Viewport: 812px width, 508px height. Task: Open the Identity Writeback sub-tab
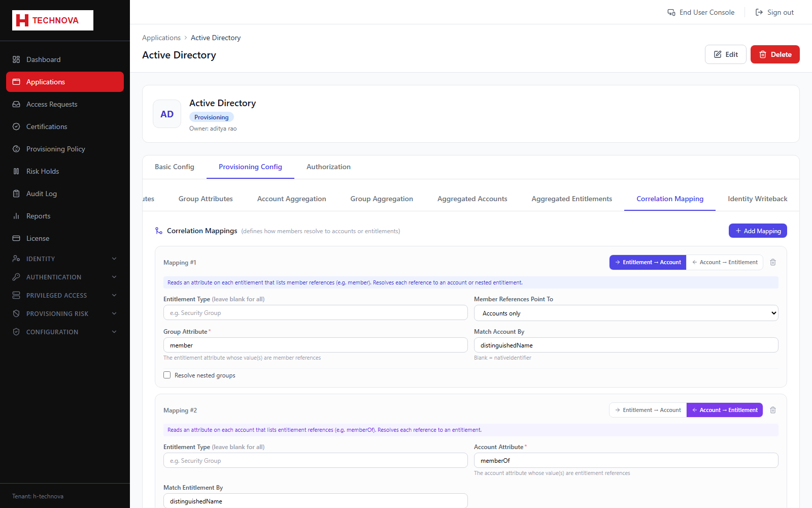(x=758, y=199)
